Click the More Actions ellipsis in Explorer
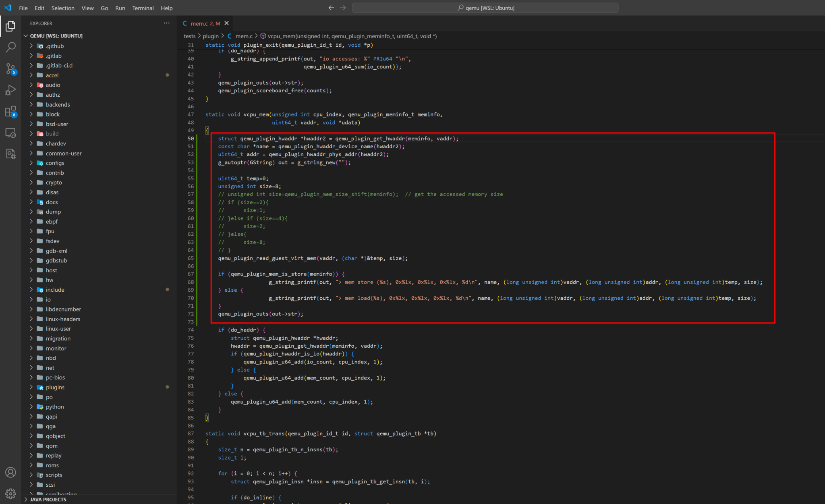The width and height of the screenshot is (825, 504). point(167,23)
